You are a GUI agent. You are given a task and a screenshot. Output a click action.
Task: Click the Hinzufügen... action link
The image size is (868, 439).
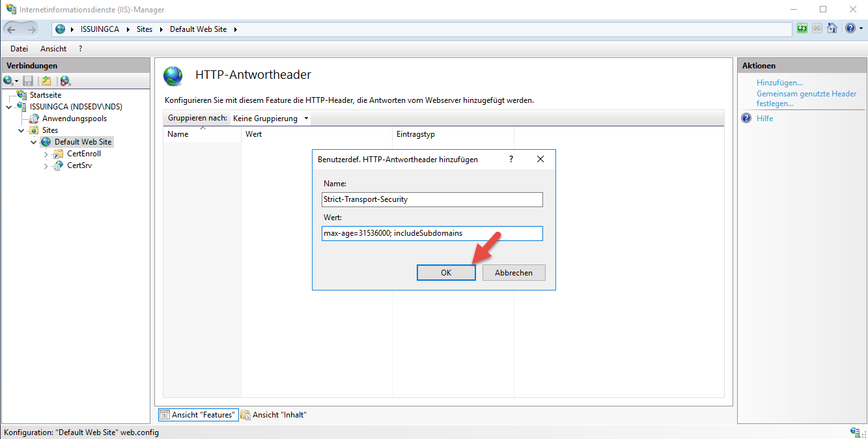[779, 83]
